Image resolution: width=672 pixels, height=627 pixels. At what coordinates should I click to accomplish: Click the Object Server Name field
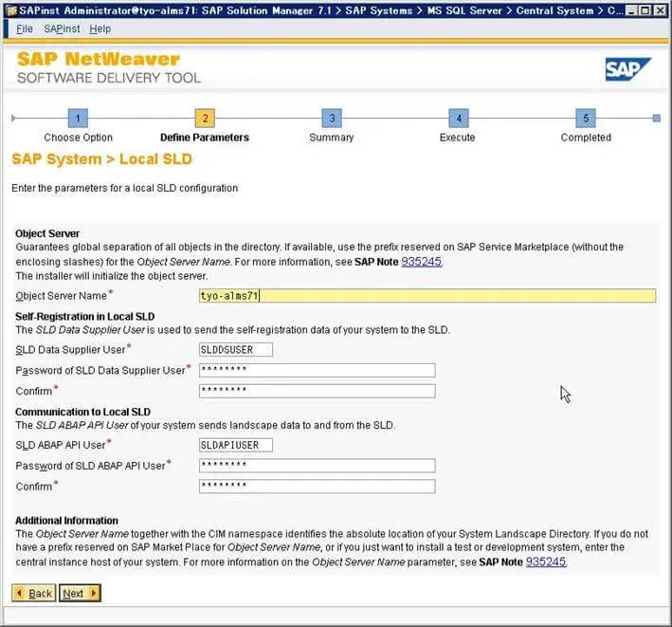click(x=427, y=296)
